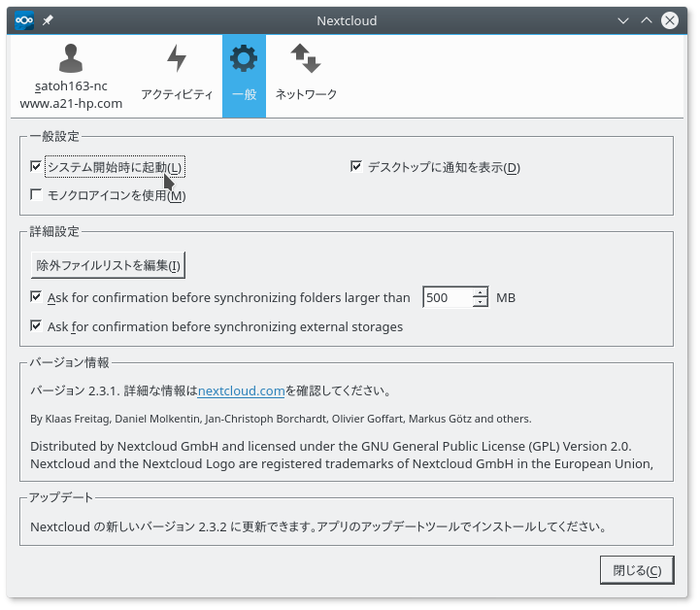700x610 pixels.
Task: Toggle the pin icon in the title bar
Action: click(48, 20)
